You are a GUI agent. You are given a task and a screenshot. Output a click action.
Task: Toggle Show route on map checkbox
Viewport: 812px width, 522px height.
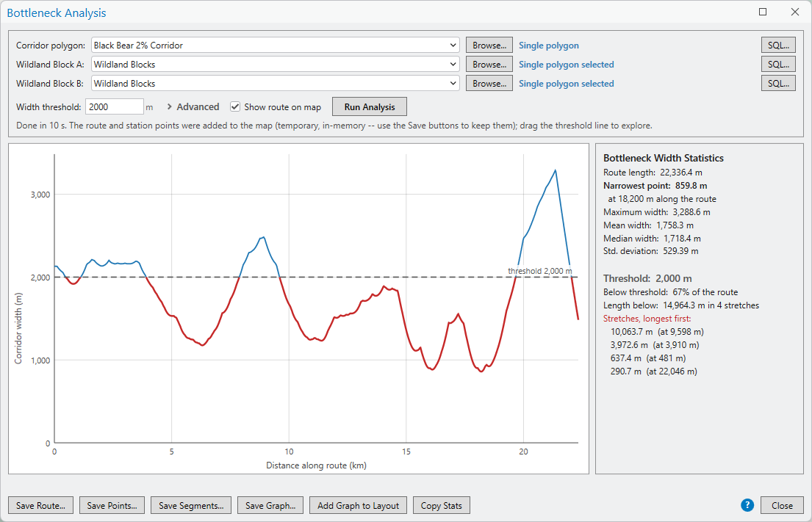235,107
